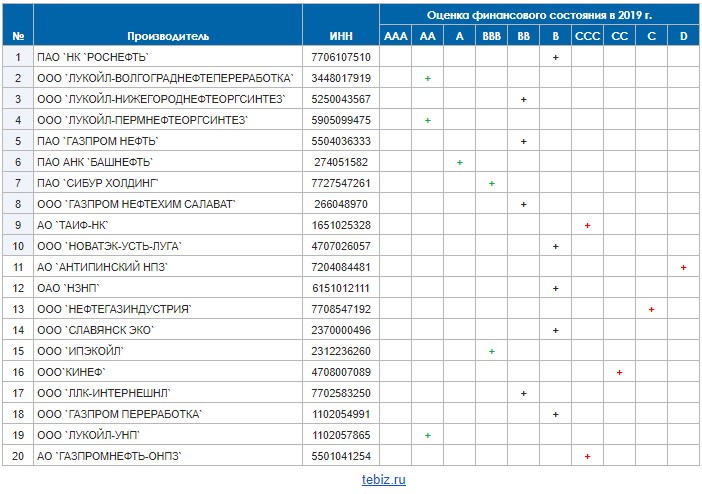Click the INN value 5250043567
The image size is (702, 494).
[x=341, y=99]
